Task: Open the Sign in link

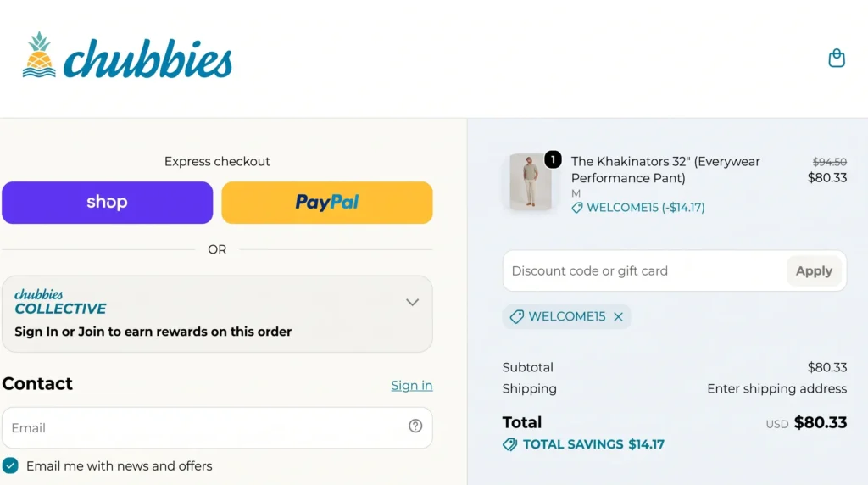Action: click(x=411, y=385)
